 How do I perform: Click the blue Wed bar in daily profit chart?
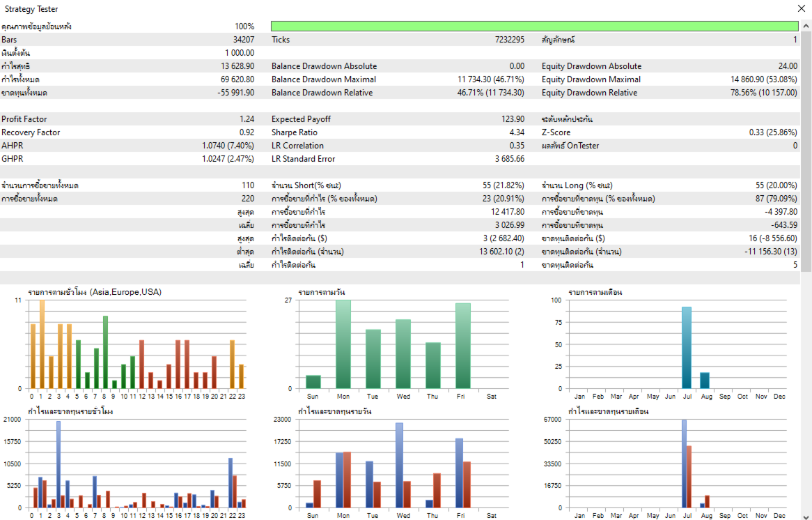399,465
